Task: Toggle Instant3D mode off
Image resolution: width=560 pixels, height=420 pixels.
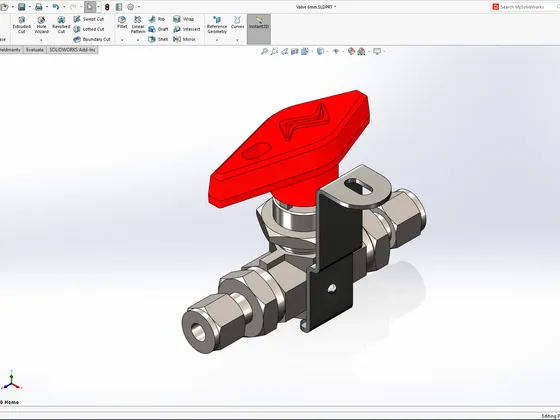Action: tap(259, 29)
